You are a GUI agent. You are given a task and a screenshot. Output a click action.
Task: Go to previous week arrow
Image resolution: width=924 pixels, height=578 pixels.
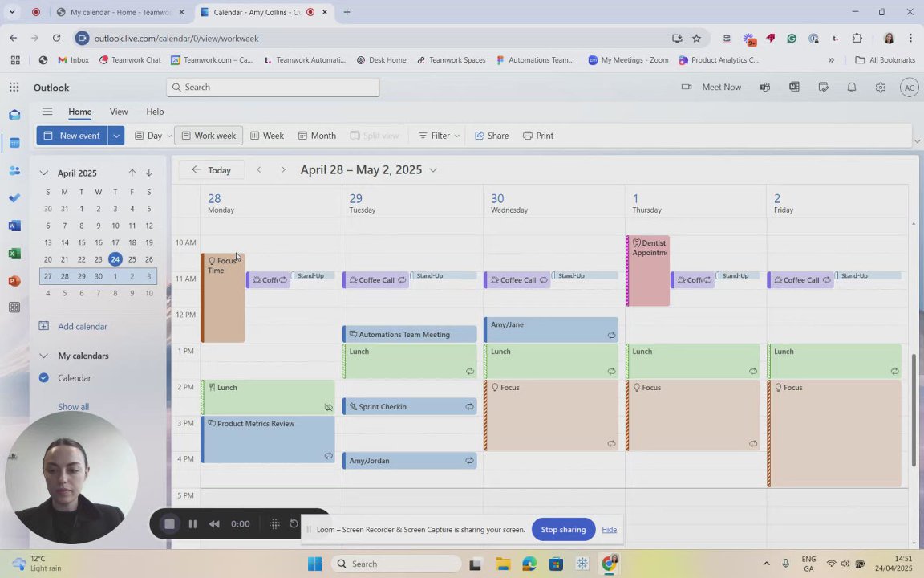point(259,170)
